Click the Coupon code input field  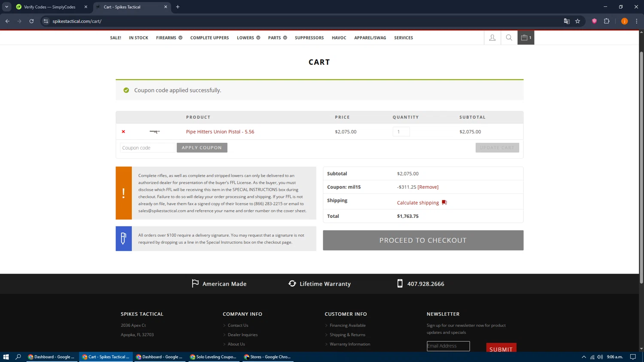(x=148, y=148)
